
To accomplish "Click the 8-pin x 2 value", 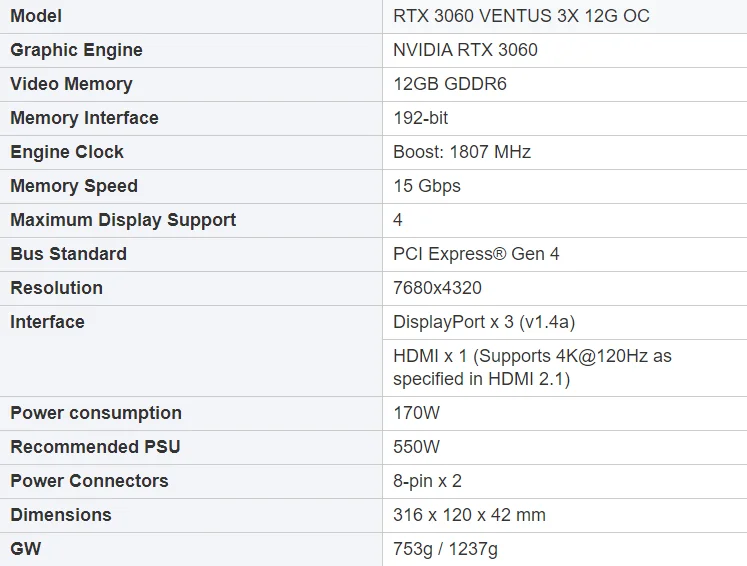I will tap(427, 481).
